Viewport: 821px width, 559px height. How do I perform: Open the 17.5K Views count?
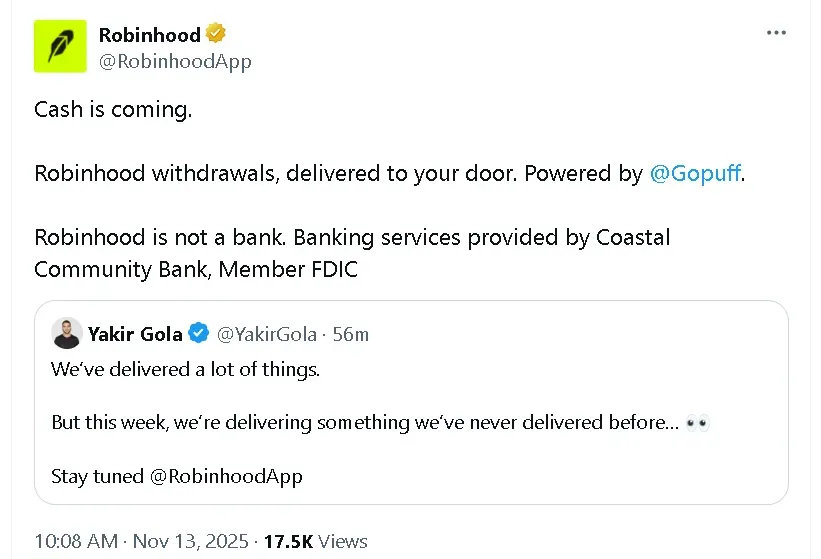coord(315,541)
